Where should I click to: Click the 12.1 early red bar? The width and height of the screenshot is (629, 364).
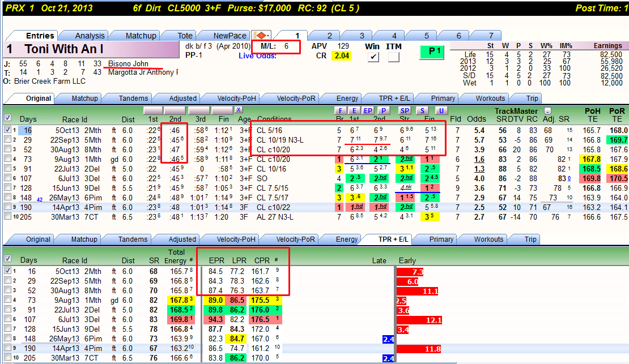pyautogui.click(x=419, y=320)
